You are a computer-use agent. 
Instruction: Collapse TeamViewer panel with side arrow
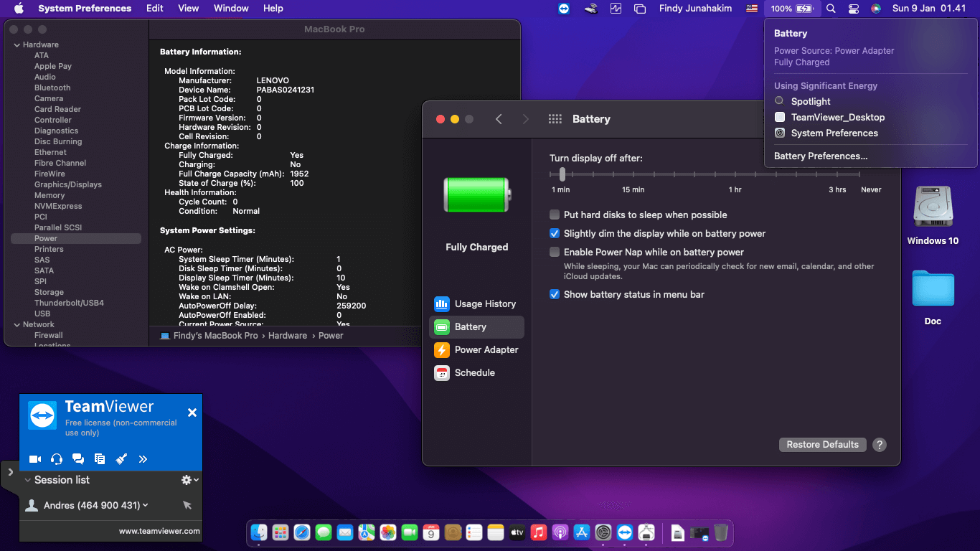point(10,472)
